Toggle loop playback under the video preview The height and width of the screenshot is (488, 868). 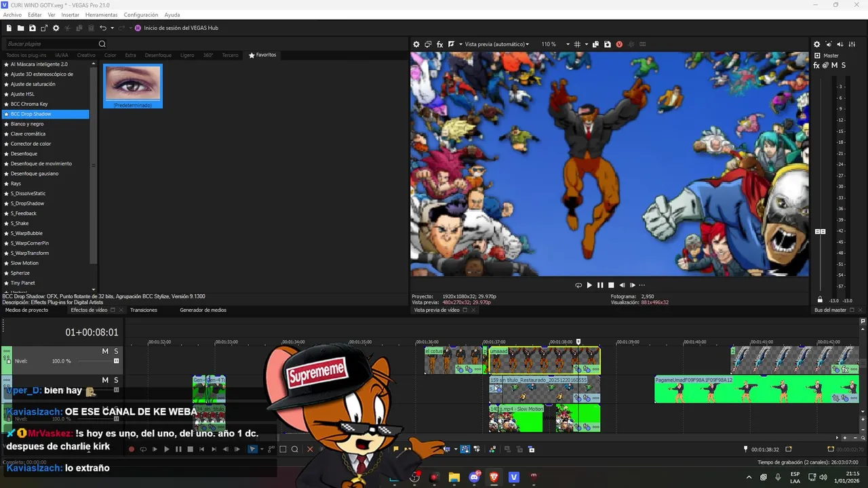pyautogui.click(x=578, y=285)
